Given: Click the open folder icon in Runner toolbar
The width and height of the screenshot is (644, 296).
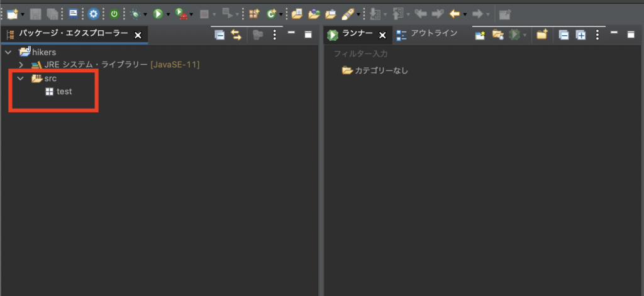Looking at the screenshot, I should (x=498, y=35).
